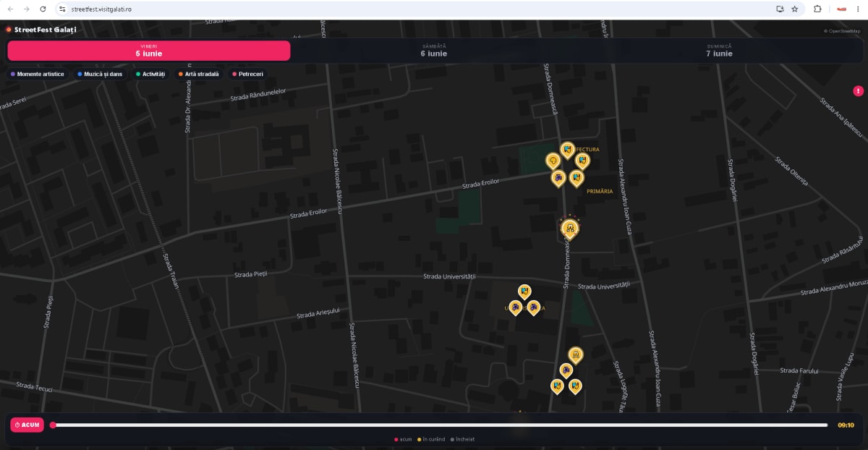Click the Strada Tecuci street label

[35, 387]
